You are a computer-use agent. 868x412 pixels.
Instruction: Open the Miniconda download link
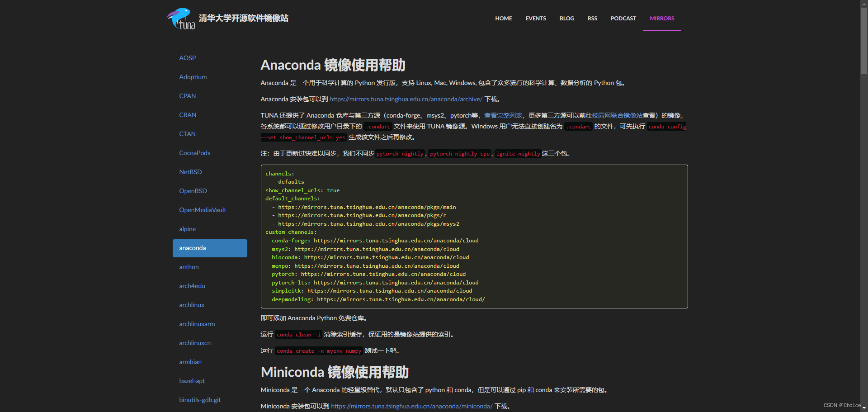(x=412, y=406)
